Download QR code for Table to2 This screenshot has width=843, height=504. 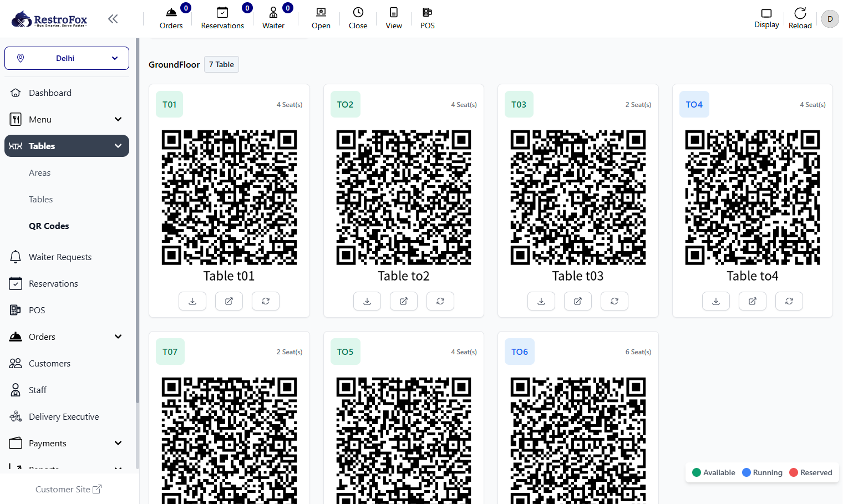click(367, 301)
